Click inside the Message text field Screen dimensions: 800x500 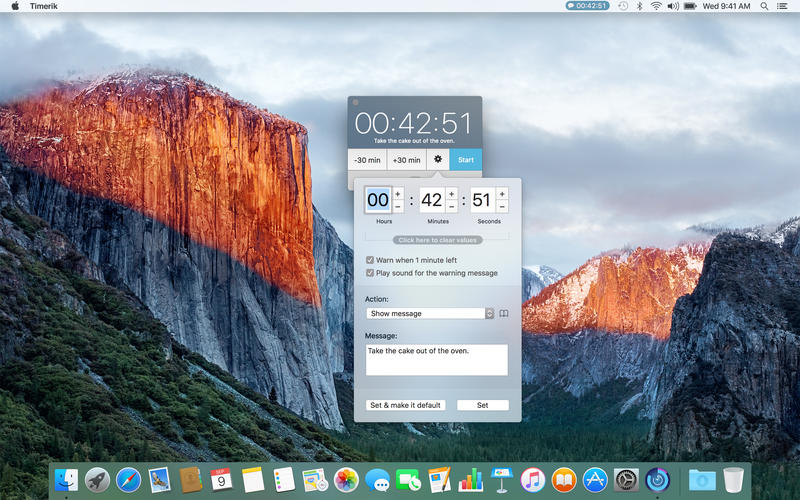pos(437,360)
